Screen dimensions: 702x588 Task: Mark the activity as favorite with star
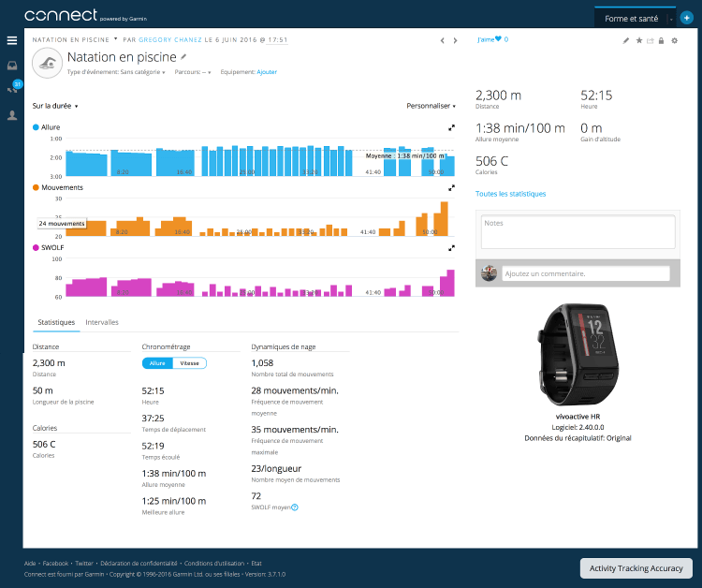(638, 40)
